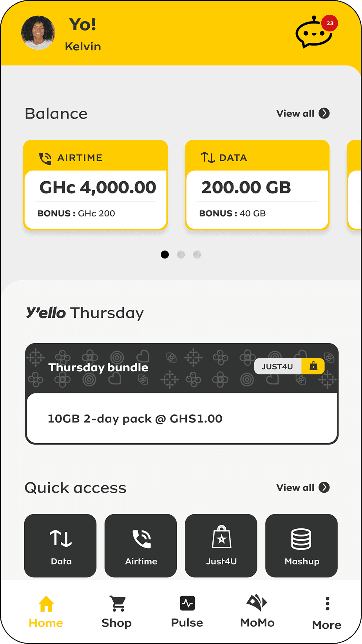Click the airtime phone icon on balance card
Screen dimensions: 362x644
coord(45,158)
